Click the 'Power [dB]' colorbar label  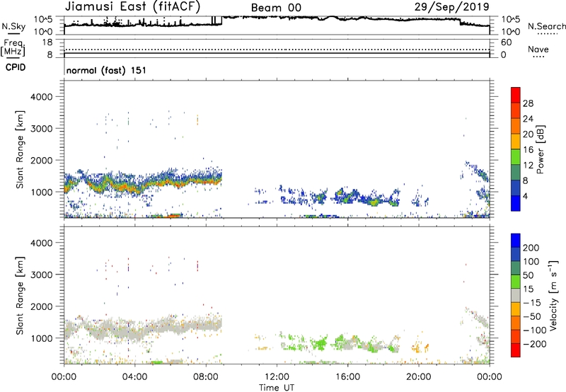(540, 149)
